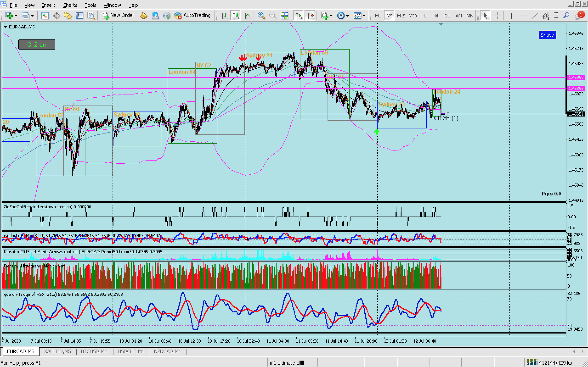Switch to the XAUUSD,M5 chart tab

tap(57, 351)
